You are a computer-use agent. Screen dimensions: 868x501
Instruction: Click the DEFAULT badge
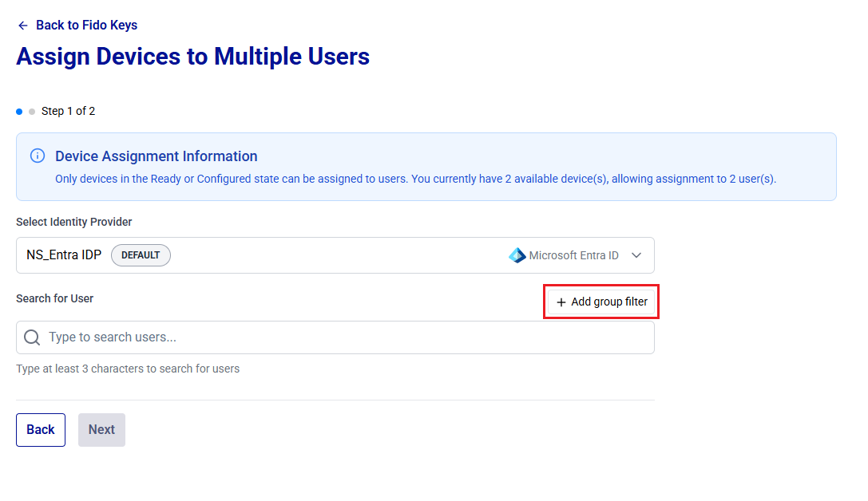[141, 255]
